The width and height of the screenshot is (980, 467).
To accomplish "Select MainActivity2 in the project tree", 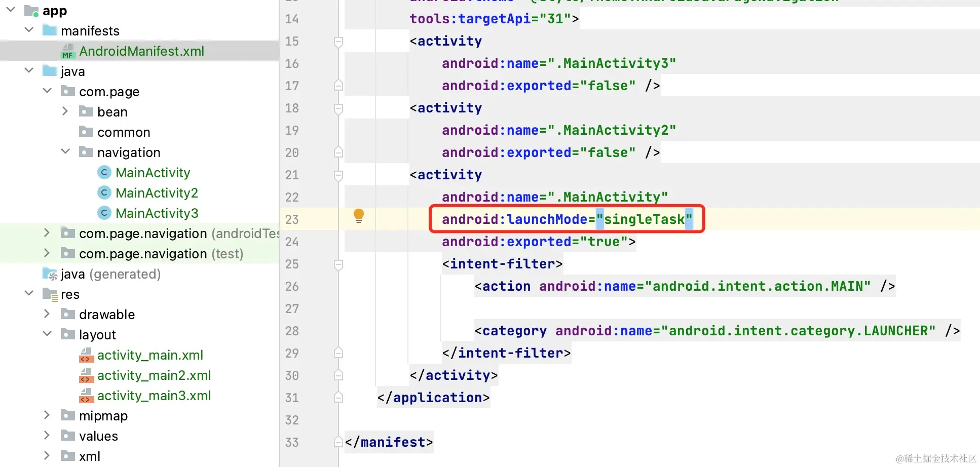I will (x=157, y=193).
